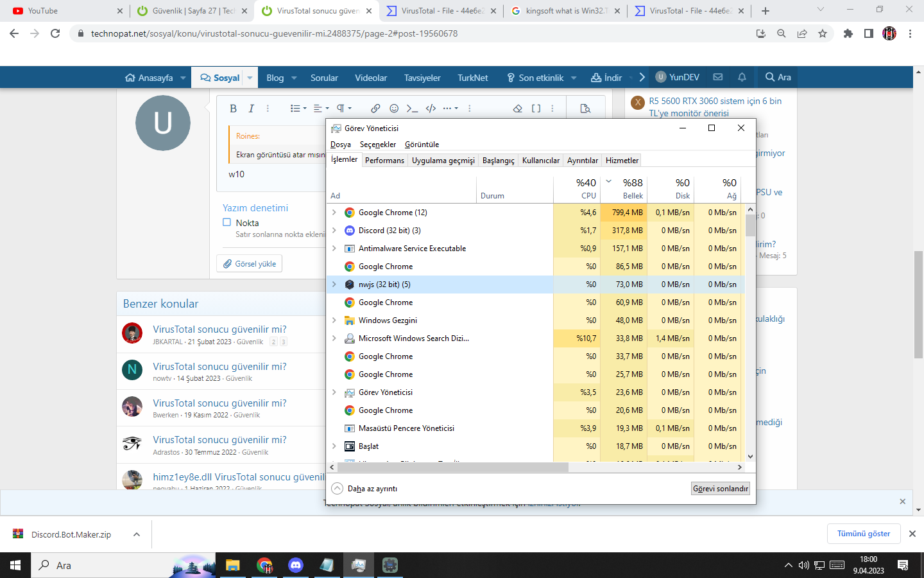The image size is (924, 578).
Task: Expand the Google Chrome (12) process group
Action: (334, 213)
